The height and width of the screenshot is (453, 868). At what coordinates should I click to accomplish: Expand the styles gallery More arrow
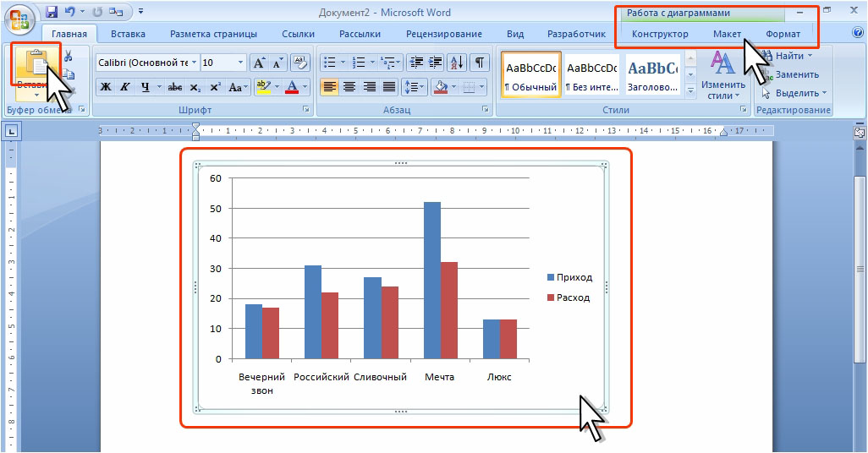pyautogui.click(x=690, y=90)
